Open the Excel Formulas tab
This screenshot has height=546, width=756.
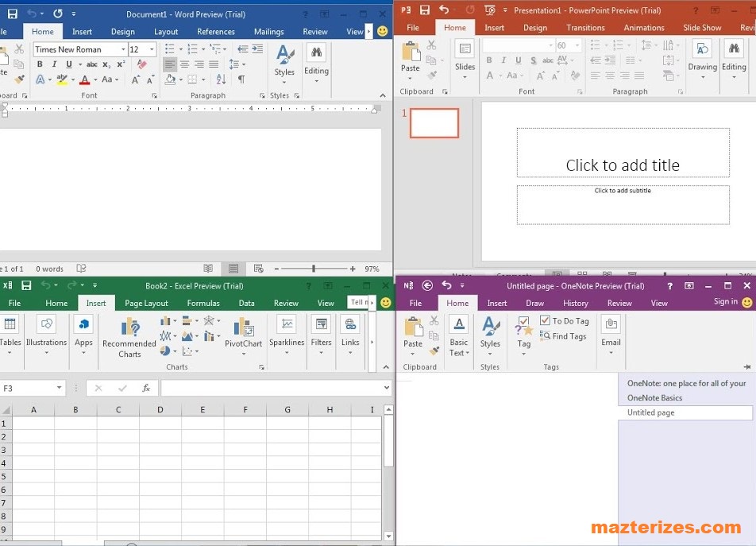click(x=203, y=304)
